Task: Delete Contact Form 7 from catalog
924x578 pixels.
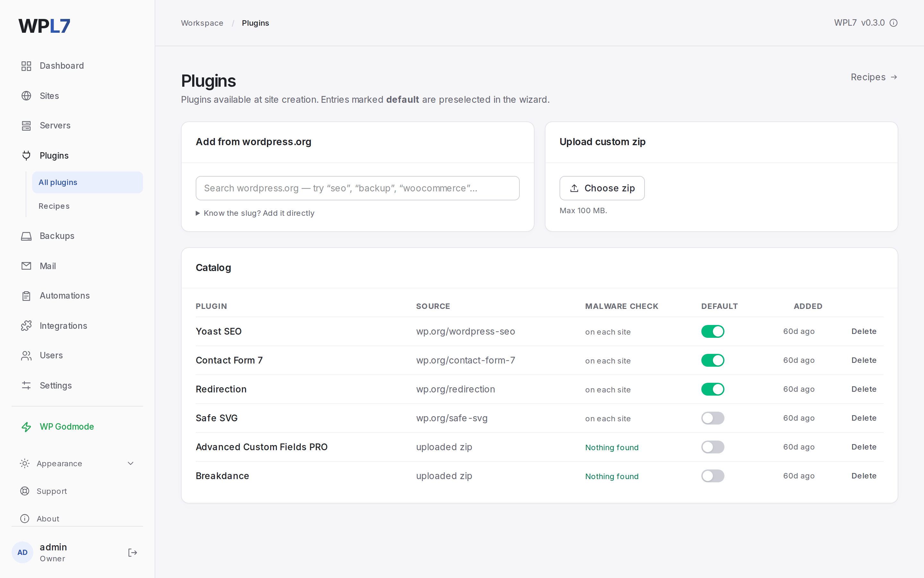Action: pos(864,360)
